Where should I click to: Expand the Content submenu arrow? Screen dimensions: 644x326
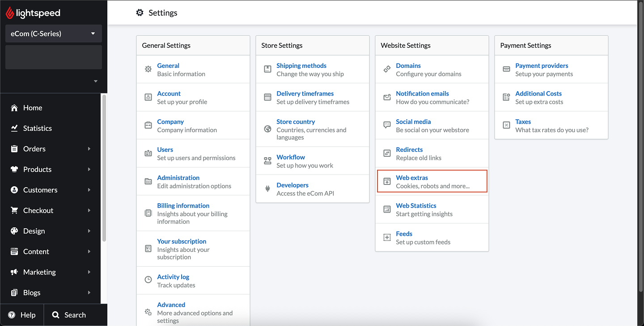89,251
